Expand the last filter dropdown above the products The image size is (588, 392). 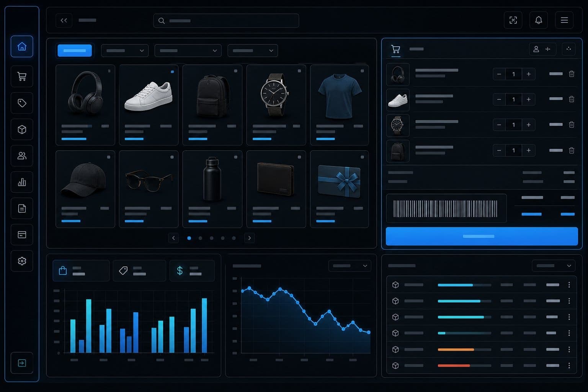253,51
